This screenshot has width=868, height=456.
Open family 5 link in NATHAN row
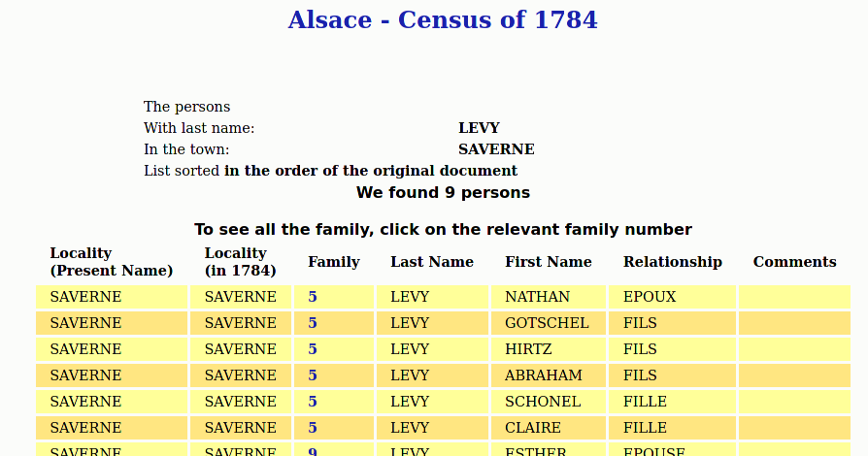313,297
